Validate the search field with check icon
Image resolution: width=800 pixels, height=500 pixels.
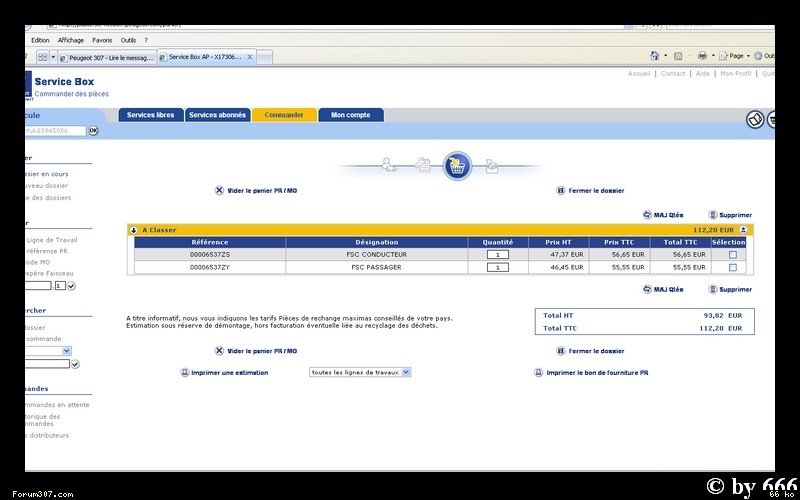click(75, 364)
